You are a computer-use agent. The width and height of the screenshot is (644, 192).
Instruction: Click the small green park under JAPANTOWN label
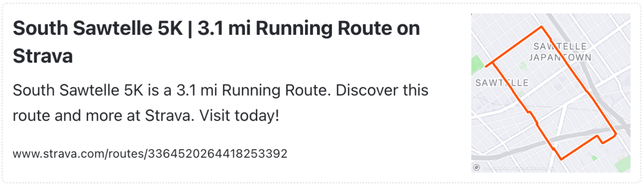[x=522, y=65]
